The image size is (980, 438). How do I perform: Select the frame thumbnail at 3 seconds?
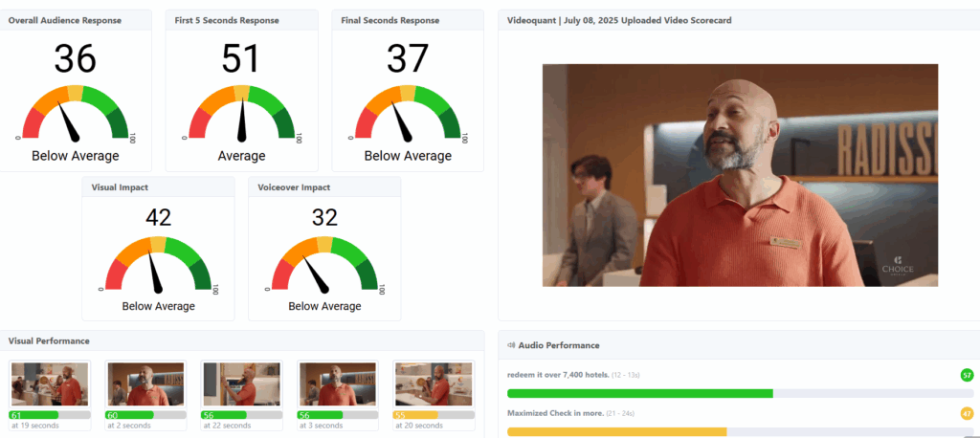338,384
